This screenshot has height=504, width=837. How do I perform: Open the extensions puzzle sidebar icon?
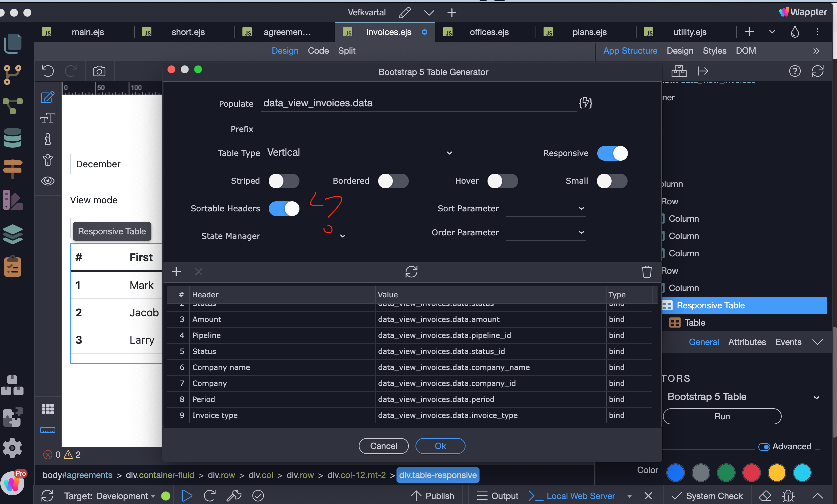13,416
